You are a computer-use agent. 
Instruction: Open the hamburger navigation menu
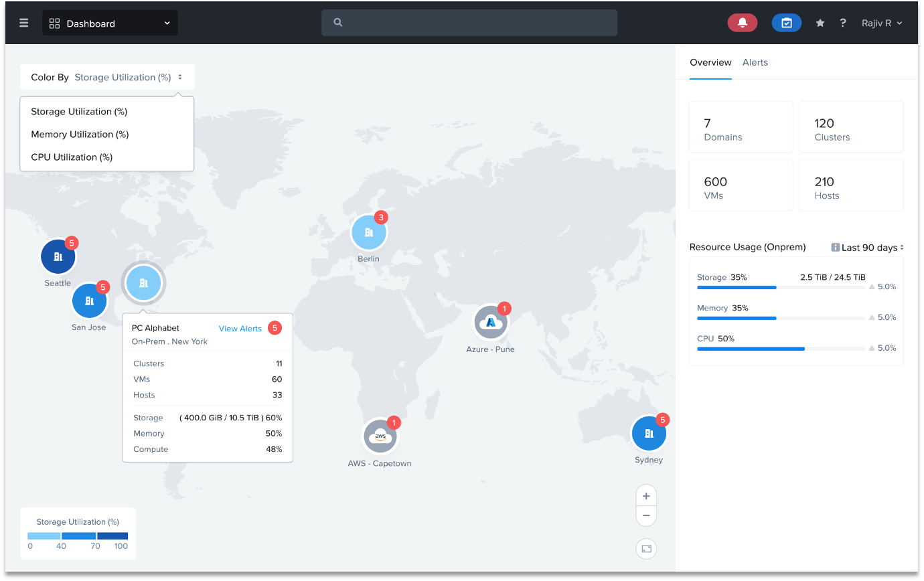pos(24,23)
